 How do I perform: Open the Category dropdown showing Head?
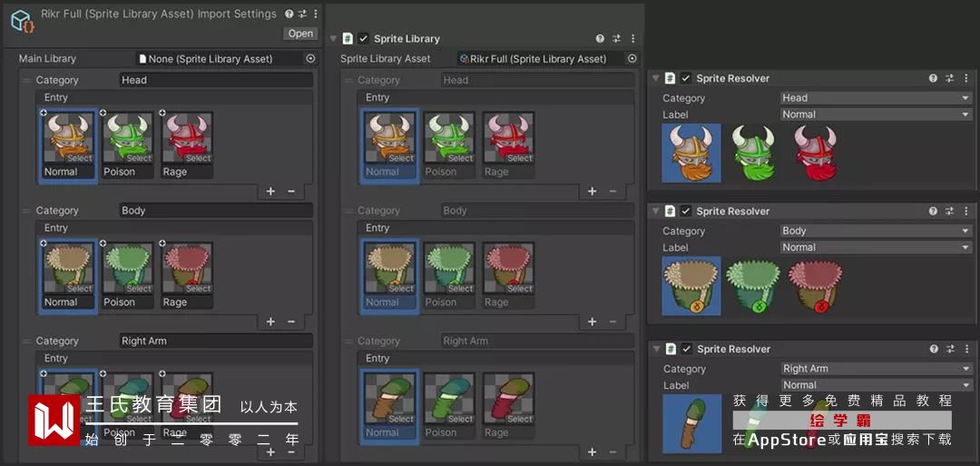pyautogui.click(x=876, y=98)
